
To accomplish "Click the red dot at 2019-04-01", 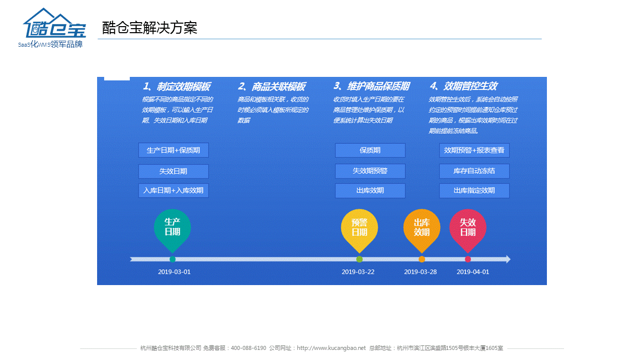I will tap(468, 259).
